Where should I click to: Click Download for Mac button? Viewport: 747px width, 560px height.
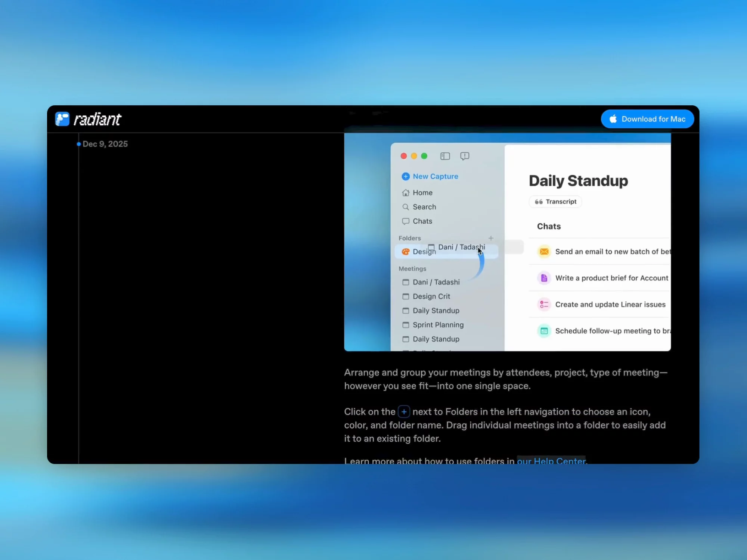647,119
